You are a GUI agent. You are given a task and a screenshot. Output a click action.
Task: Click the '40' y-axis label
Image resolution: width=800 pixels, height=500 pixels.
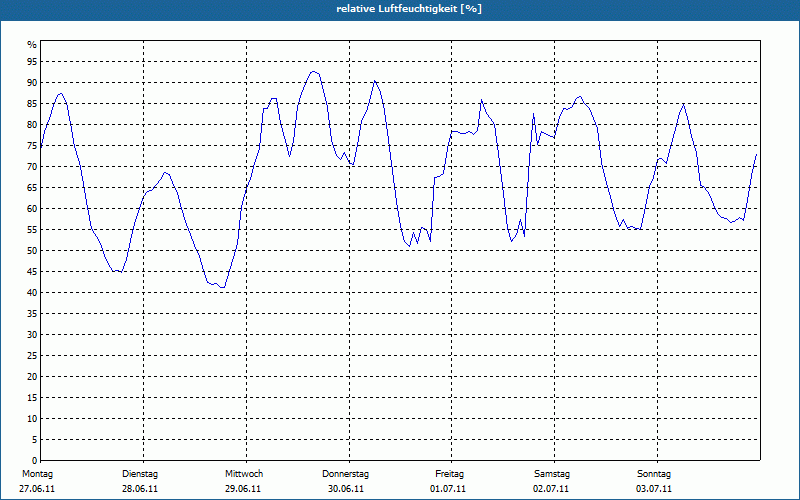coord(32,293)
